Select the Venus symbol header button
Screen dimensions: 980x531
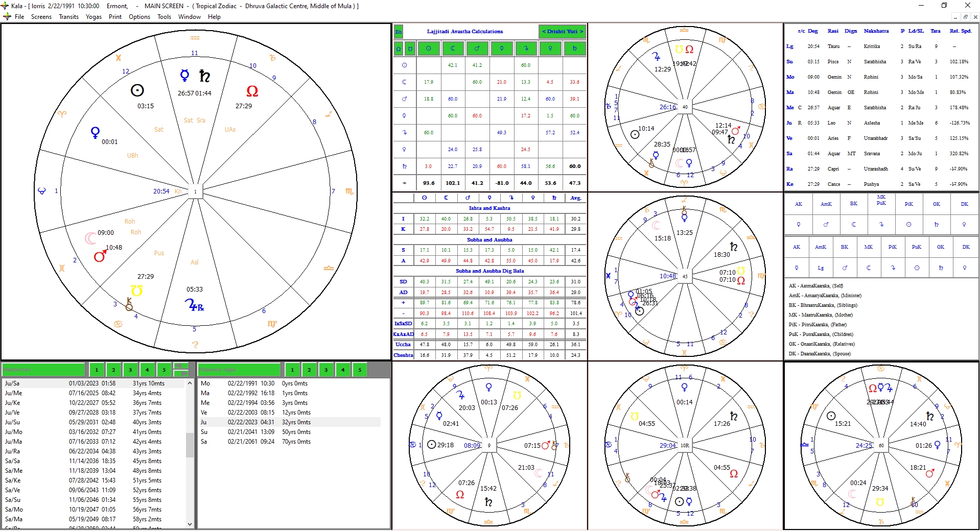550,49
